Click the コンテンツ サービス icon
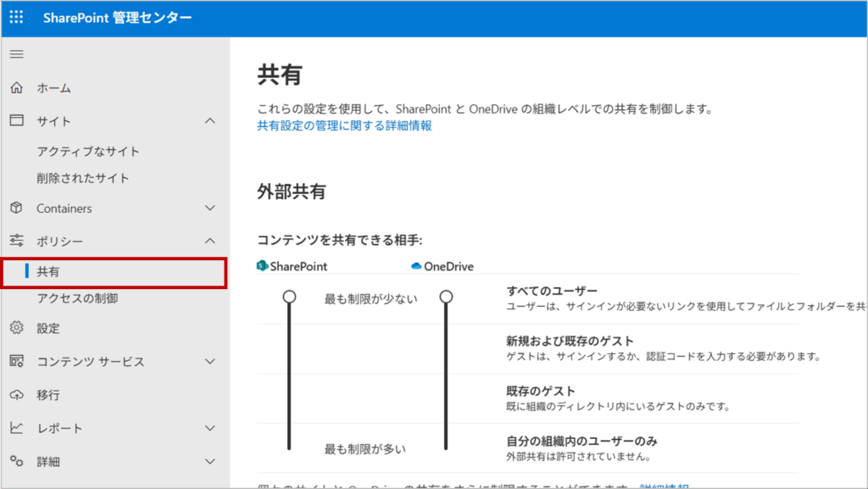This screenshot has width=868, height=489. [x=17, y=361]
